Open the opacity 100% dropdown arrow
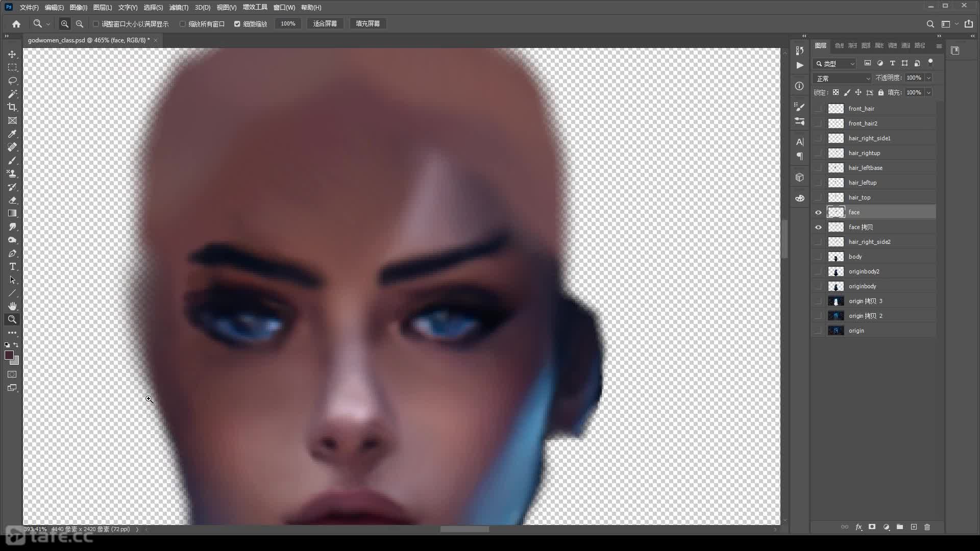The height and width of the screenshot is (551, 980). pyautogui.click(x=928, y=78)
